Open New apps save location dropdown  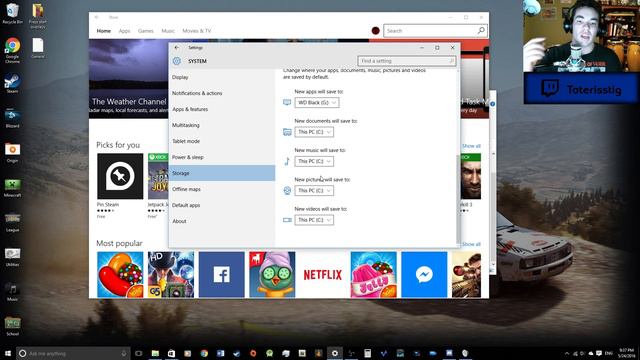pos(317,102)
